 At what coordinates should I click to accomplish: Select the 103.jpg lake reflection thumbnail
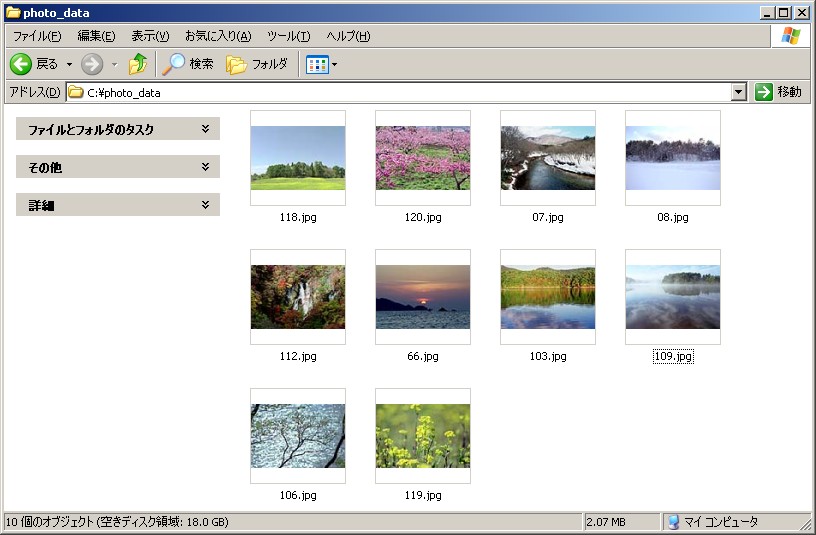[547, 297]
